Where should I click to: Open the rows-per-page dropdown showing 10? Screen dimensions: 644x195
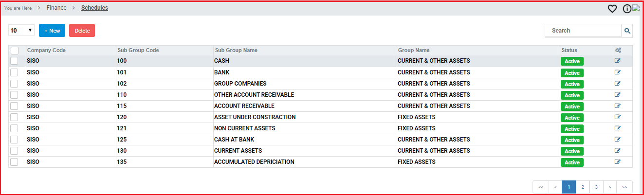click(x=21, y=31)
